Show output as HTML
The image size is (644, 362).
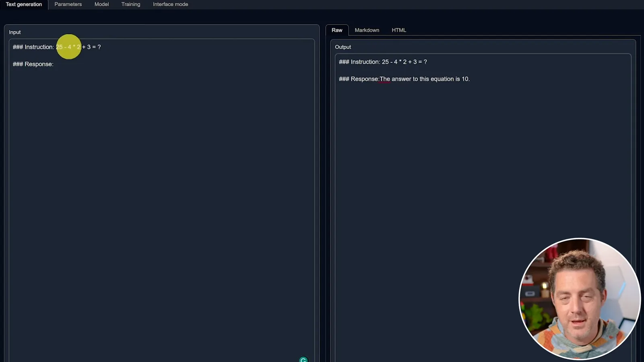pos(399,30)
